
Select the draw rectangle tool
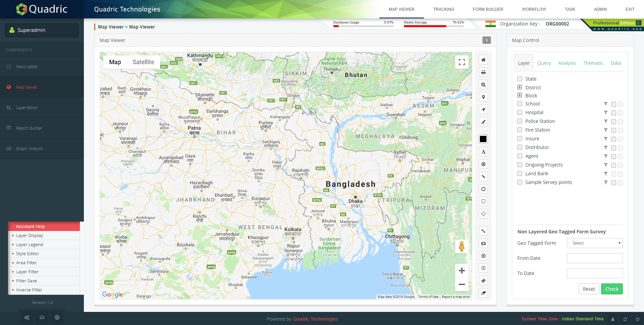point(483,201)
